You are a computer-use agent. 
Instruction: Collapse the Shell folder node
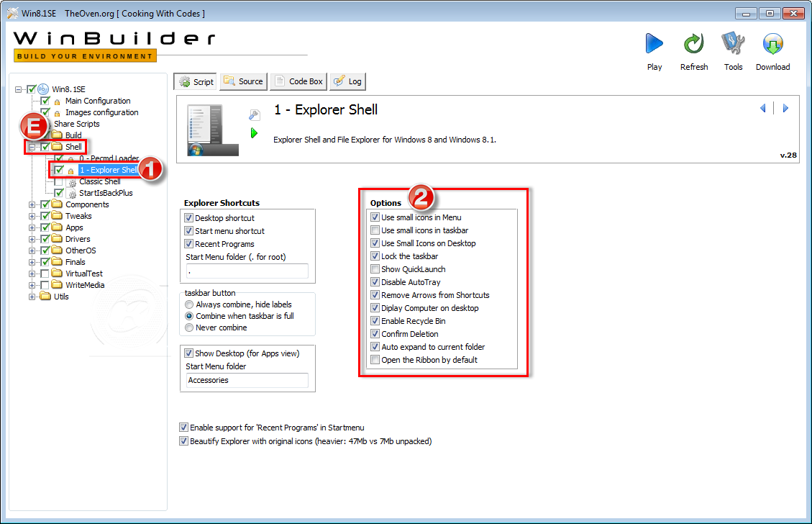[32, 148]
